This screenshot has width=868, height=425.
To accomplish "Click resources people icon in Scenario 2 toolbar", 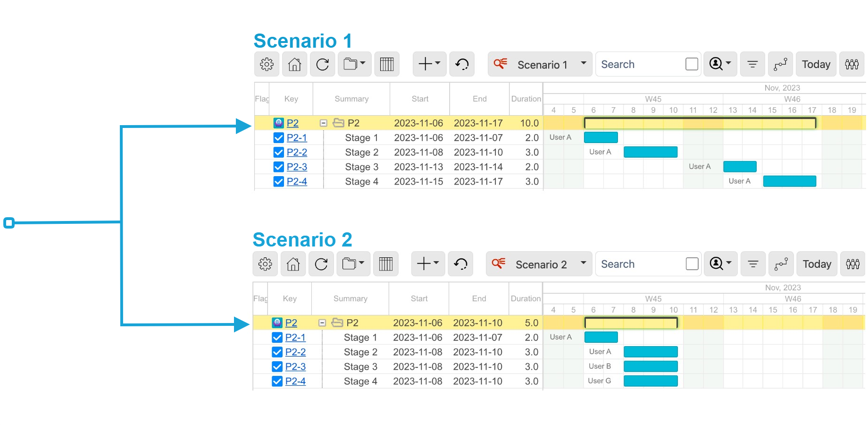I will tap(853, 264).
